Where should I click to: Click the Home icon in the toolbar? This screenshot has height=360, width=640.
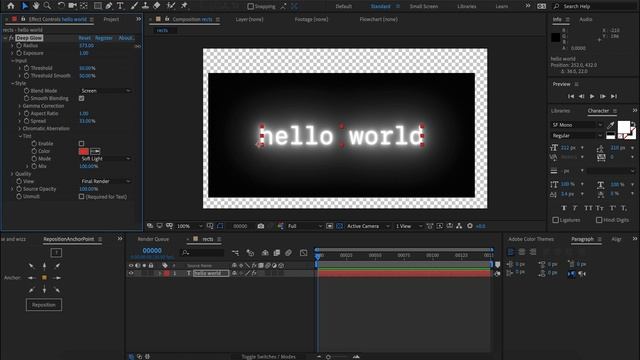(x=11, y=6)
